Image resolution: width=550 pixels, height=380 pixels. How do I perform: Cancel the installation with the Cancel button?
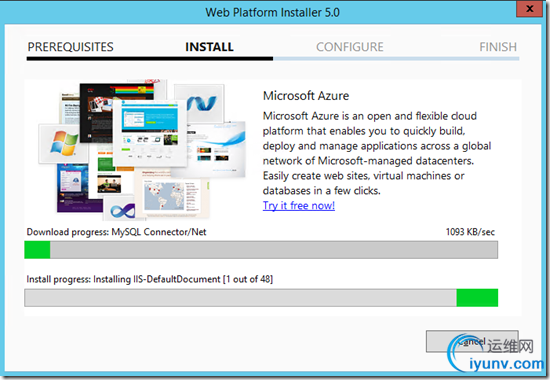tap(472, 341)
